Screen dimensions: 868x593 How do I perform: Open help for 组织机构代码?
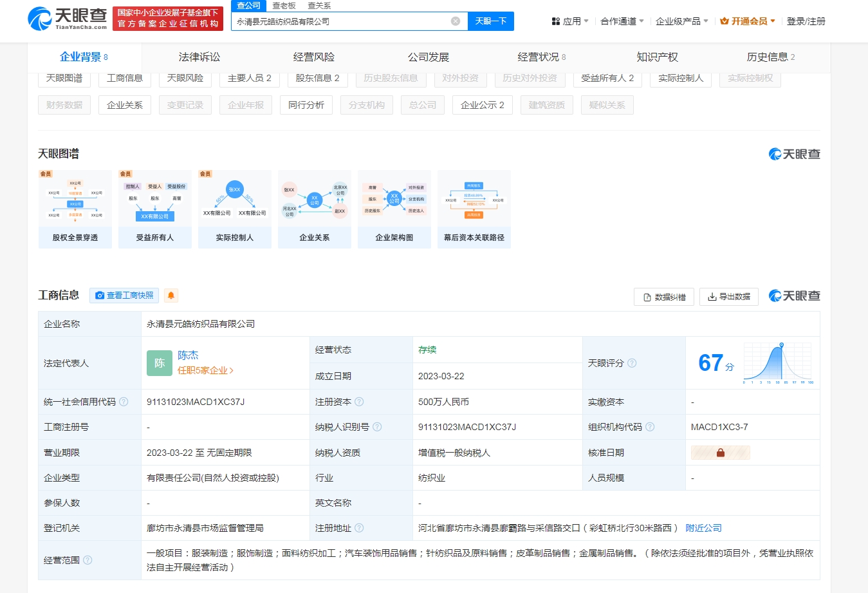tap(650, 427)
